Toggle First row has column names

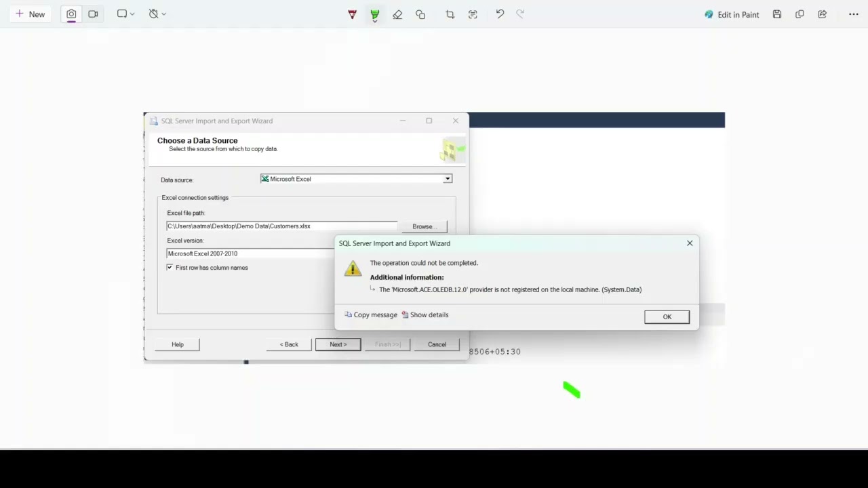(x=170, y=268)
